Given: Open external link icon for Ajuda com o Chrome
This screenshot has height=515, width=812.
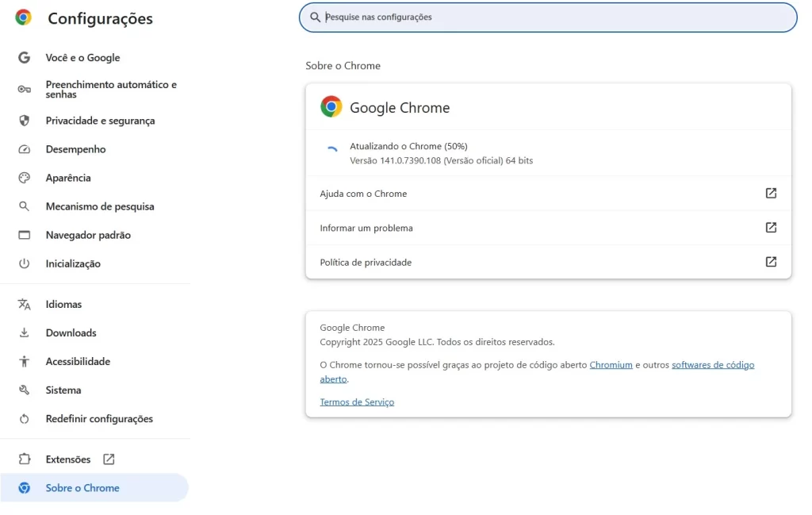Looking at the screenshot, I should 770,194.
